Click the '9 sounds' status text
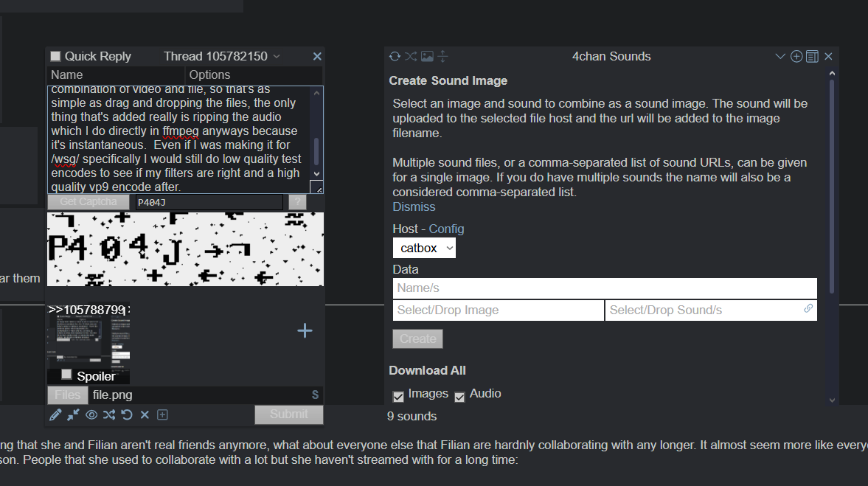The image size is (868, 486). (x=412, y=416)
